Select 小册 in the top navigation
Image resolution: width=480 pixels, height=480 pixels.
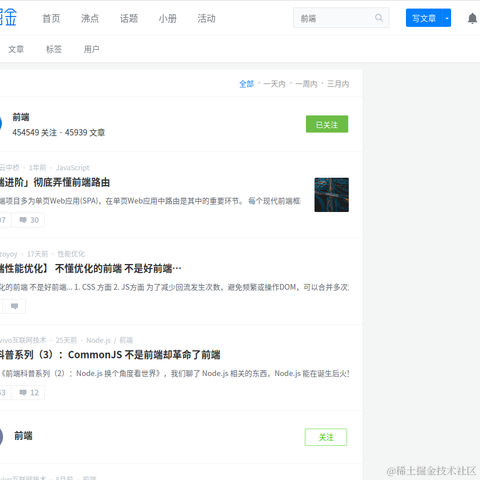coord(167,19)
